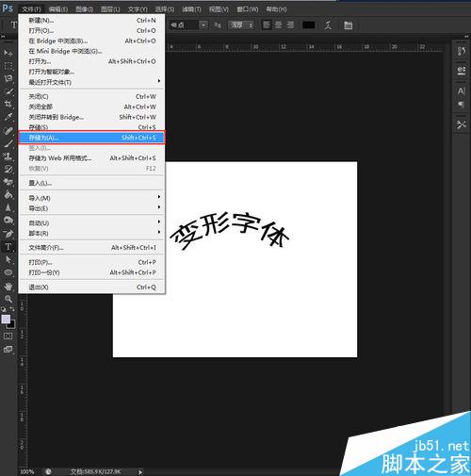Toggle Quick Mask mode
Image resolution: width=471 pixels, height=476 pixels.
pos(8,336)
